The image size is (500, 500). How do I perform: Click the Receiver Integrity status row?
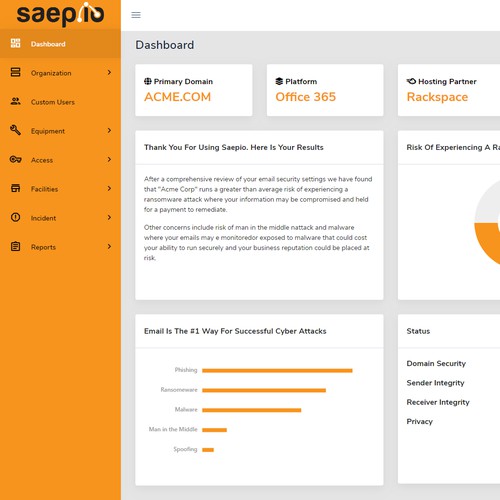coord(438,402)
